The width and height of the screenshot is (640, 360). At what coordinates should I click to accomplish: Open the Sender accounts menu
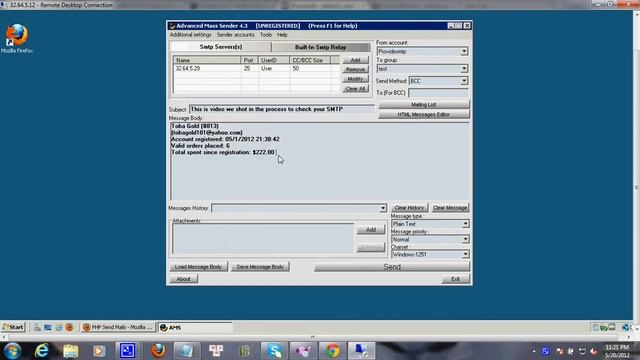(236, 35)
